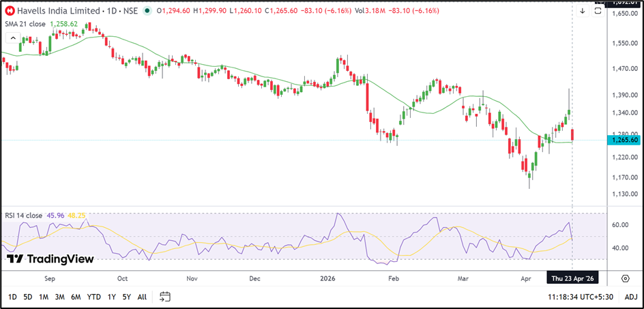Click the Havells India company logo icon
This screenshot has width=644, height=309.
click(10, 12)
